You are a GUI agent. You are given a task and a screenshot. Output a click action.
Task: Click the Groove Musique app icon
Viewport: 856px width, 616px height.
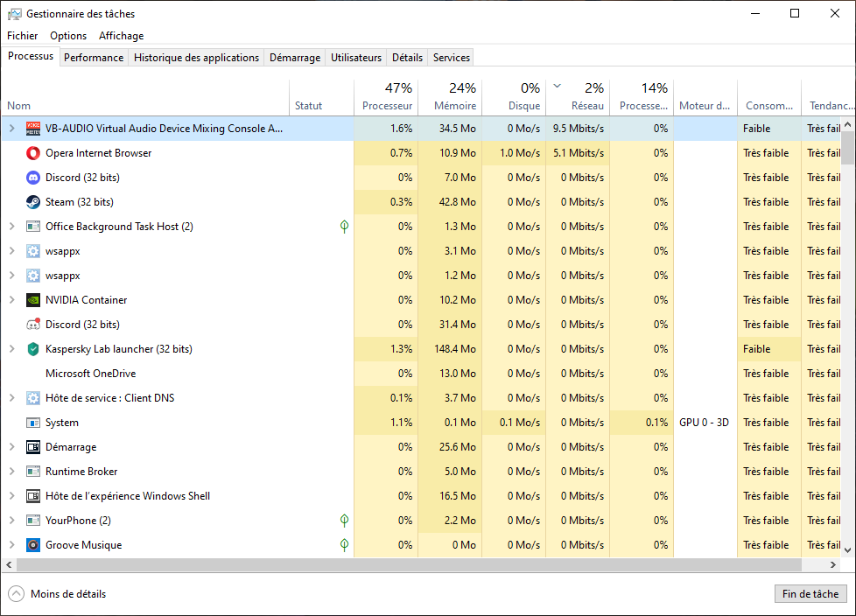(x=33, y=545)
